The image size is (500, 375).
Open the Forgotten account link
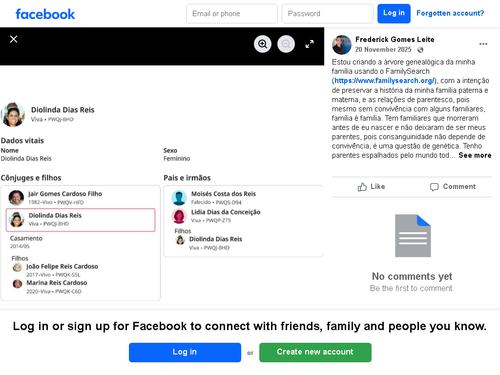tap(450, 13)
